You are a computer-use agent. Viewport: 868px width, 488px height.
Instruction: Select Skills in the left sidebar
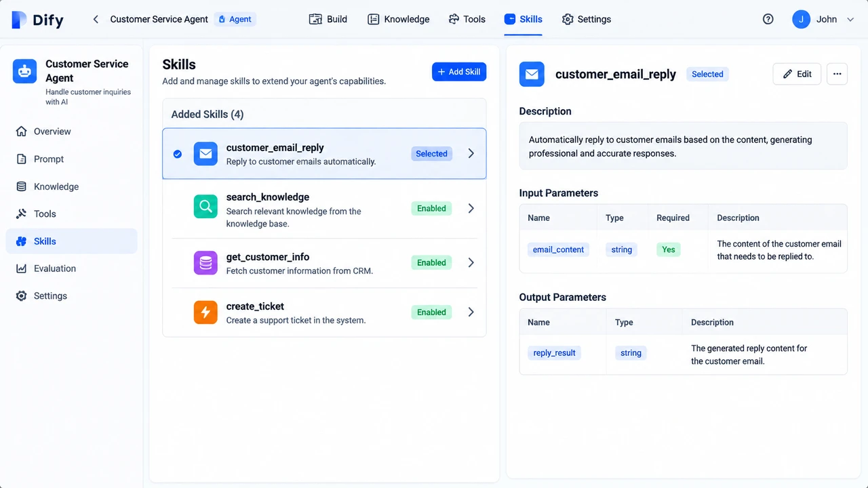72,241
